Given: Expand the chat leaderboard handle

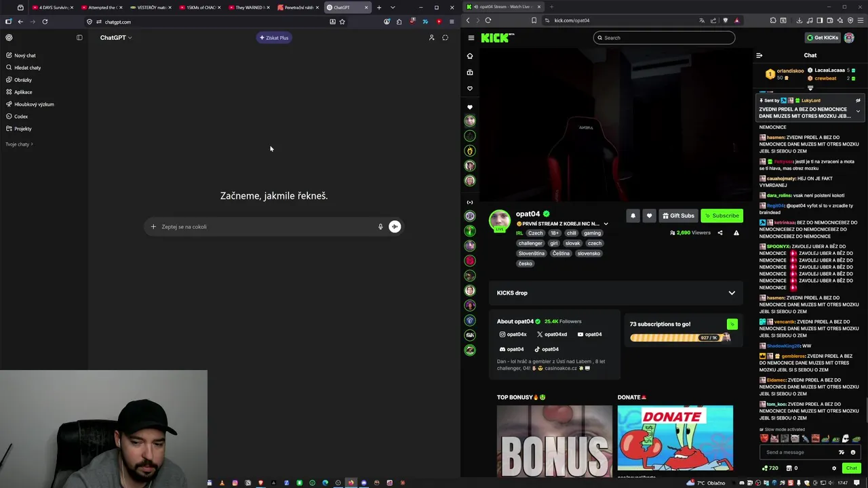Looking at the screenshot, I should 810,88.
